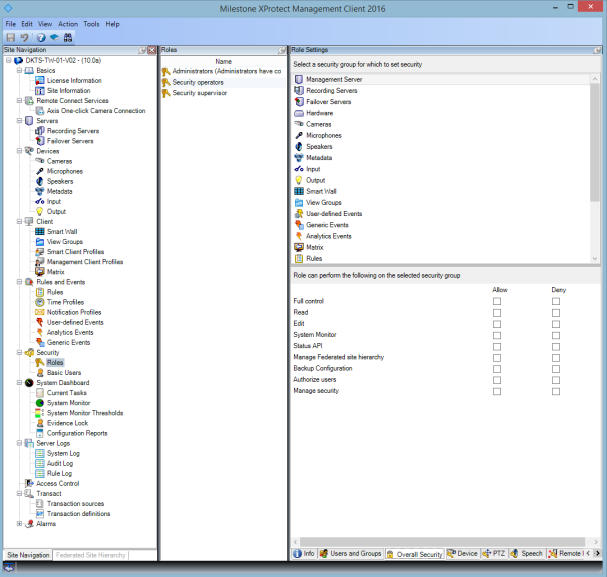Expand the Alarms tree node
The height and width of the screenshot is (577, 607).
19,524
